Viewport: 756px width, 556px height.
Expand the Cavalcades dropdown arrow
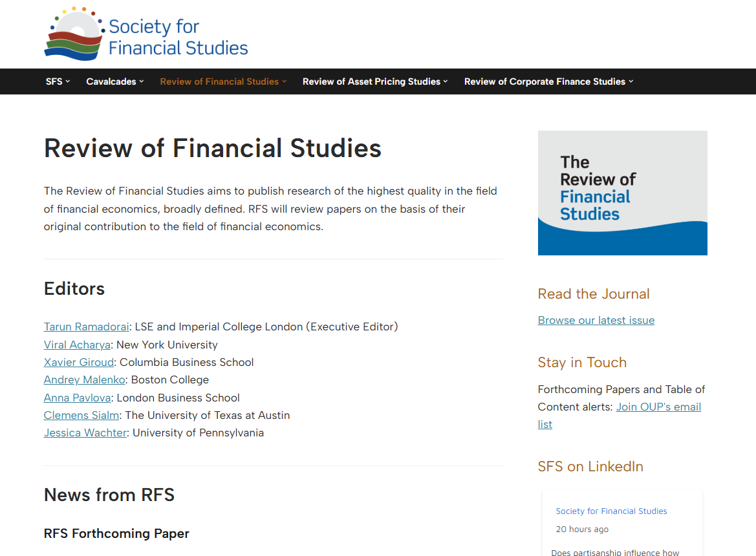click(x=142, y=81)
